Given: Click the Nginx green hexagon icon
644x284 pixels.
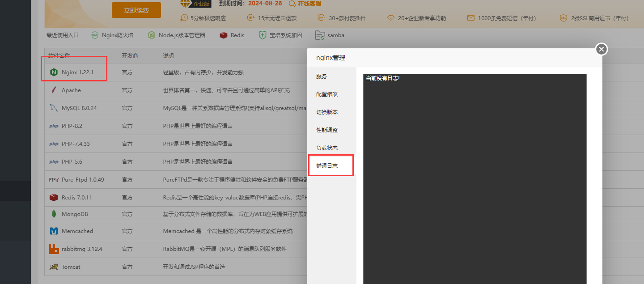Looking at the screenshot, I should [54, 72].
